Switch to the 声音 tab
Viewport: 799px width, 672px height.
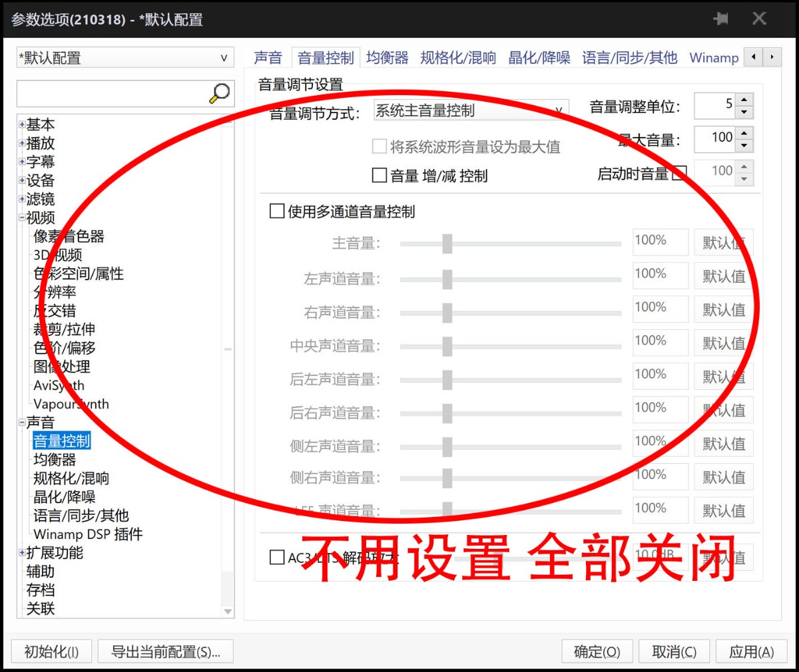(x=268, y=58)
